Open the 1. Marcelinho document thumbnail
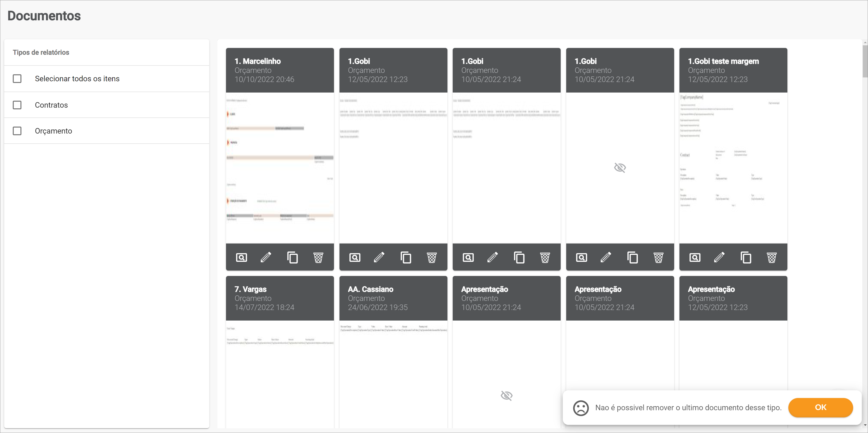 280,168
